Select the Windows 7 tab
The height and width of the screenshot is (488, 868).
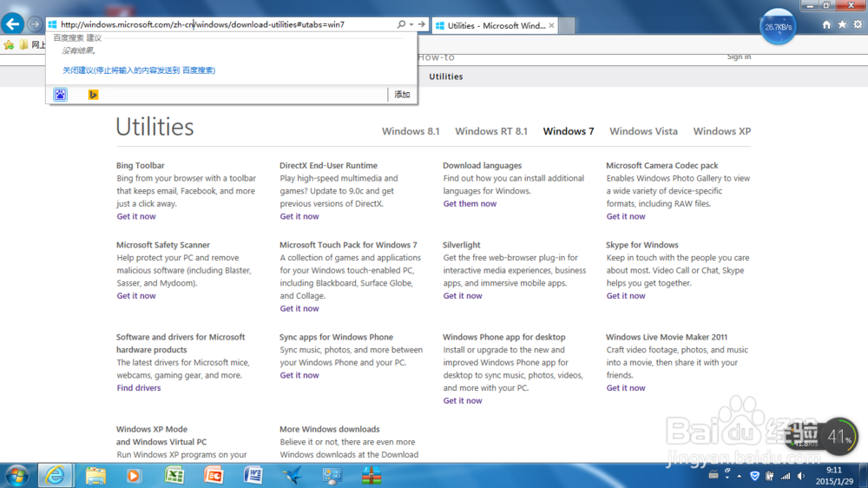click(x=569, y=131)
